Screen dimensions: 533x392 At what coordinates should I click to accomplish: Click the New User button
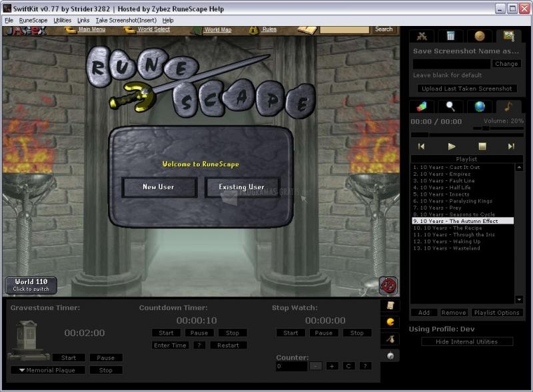point(159,187)
